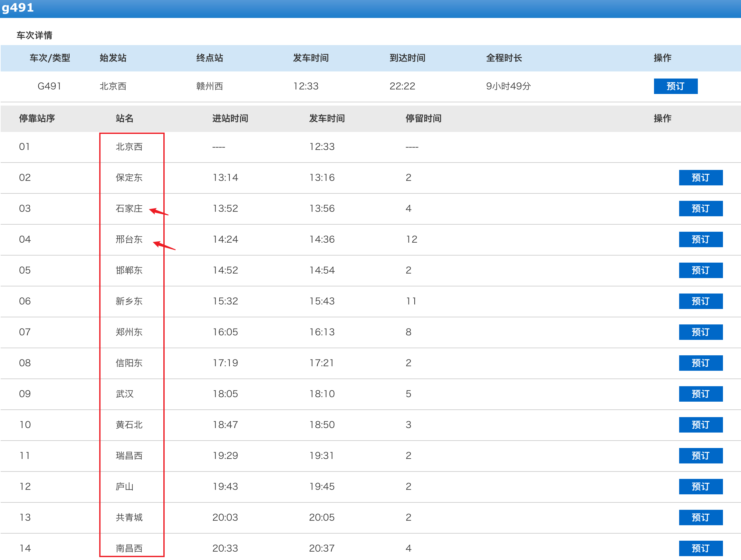The width and height of the screenshot is (741, 560).
Task: Book ticket for 瑞昌西 station
Action: (700, 456)
